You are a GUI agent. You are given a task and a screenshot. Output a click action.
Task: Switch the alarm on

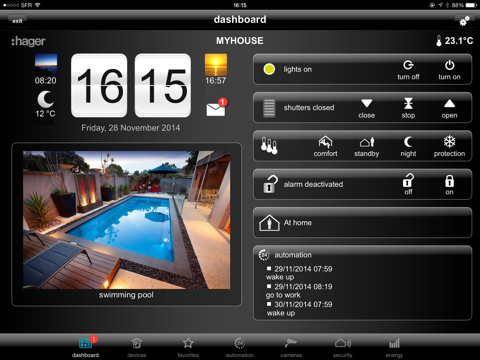(x=449, y=184)
